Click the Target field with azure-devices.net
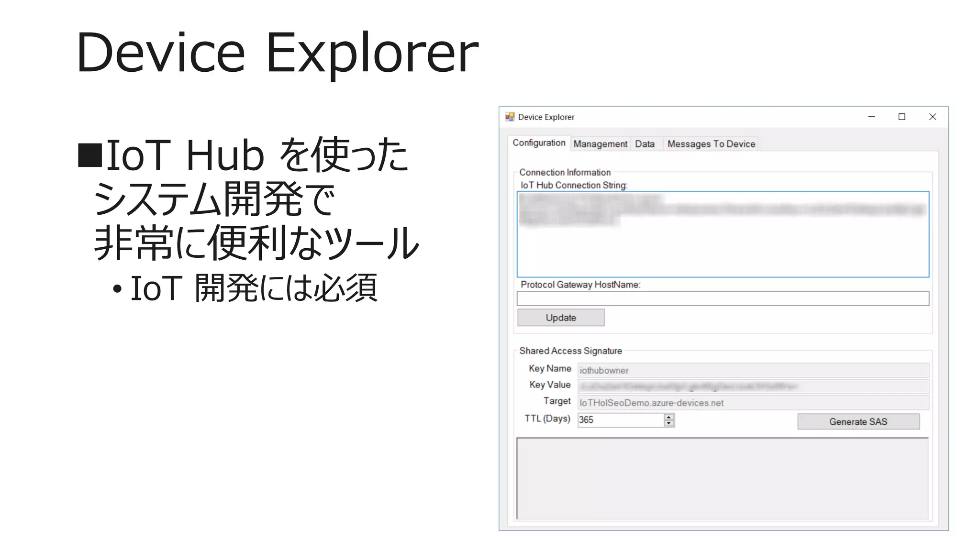The image size is (980, 551). pyautogui.click(x=753, y=403)
